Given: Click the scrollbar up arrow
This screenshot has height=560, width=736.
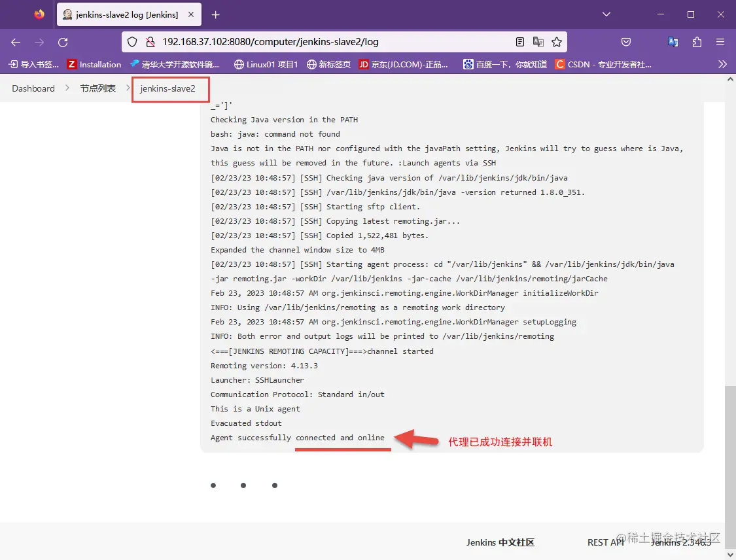Looking at the screenshot, I should pos(730,79).
